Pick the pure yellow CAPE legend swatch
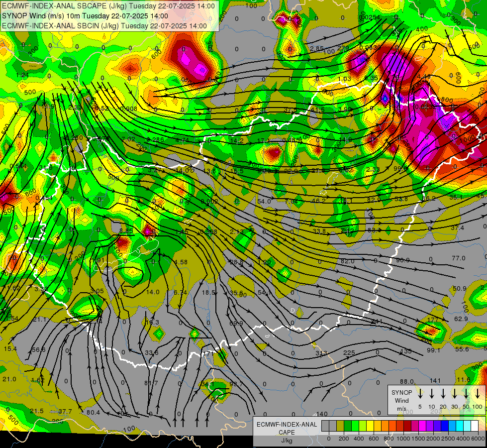487x448 pixels. [370, 426]
